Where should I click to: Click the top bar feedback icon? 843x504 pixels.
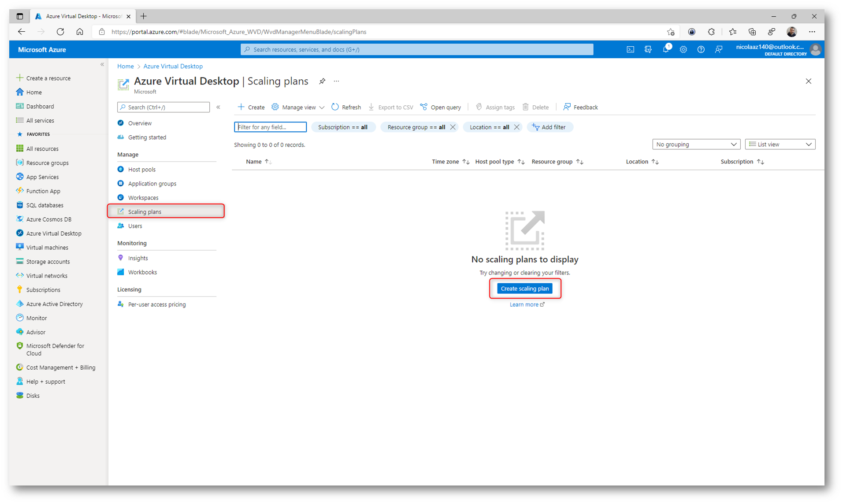coord(719,49)
